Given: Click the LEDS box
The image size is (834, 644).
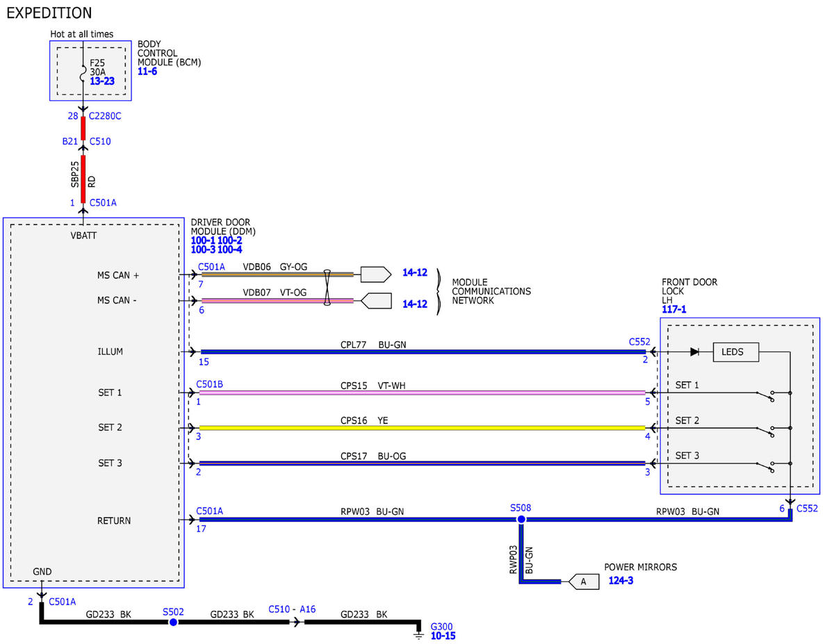Looking at the screenshot, I should click(736, 352).
